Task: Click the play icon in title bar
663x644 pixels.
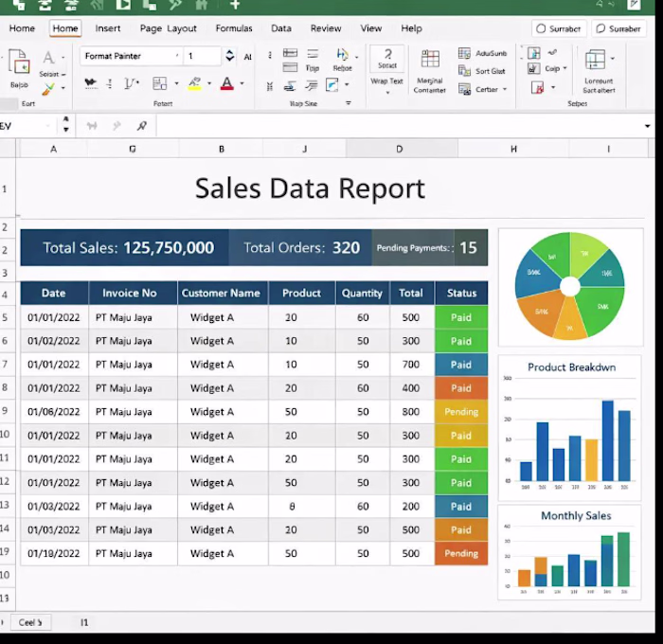Action: 123,4
